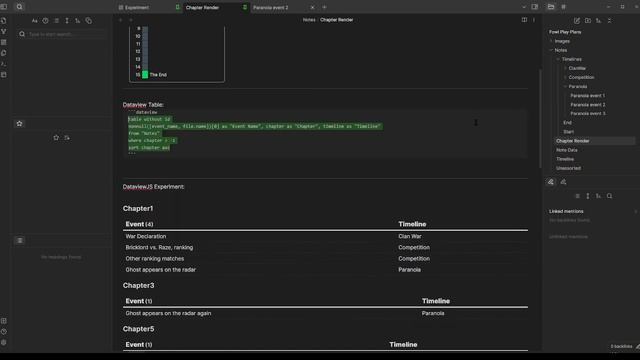Switch to the Experiment tab
This screenshot has height=360, width=640.
137,7
